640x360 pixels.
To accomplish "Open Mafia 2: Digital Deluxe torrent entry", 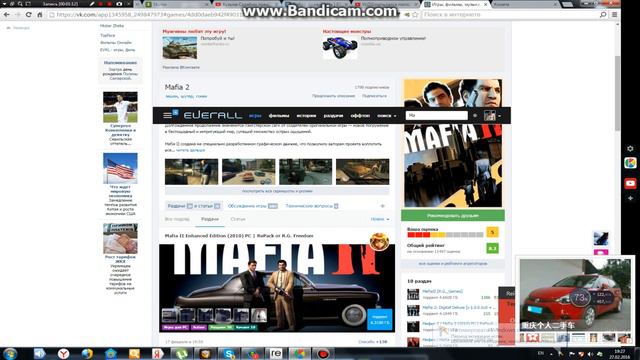I will point(459,307).
